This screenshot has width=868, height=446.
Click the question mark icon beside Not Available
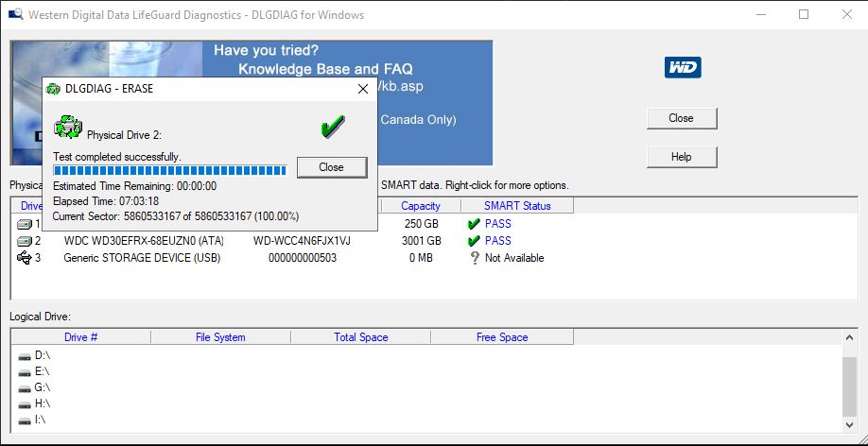point(474,258)
